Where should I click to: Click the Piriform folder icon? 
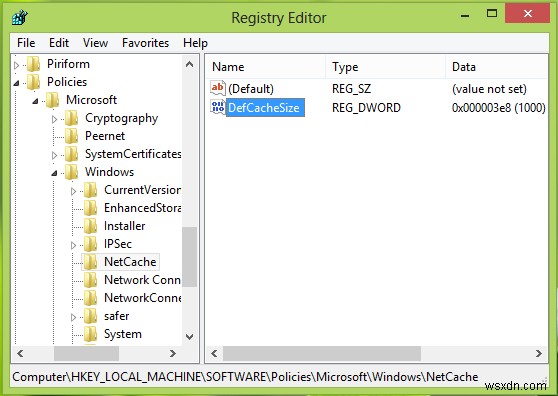(34, 64)
